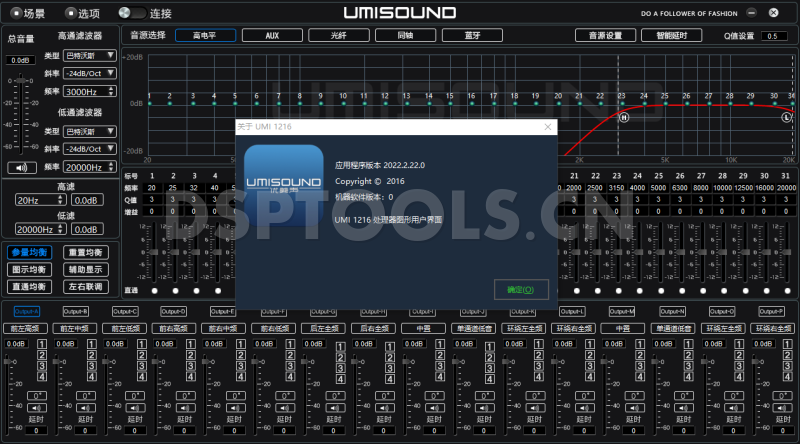
Task: Mute Output-E channel speaker icon
Action: 235,408
